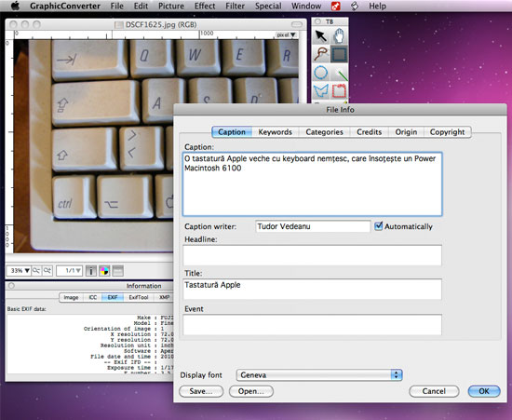Switch to the Keywords tab
Screen dimensions: 512x420
tap(275, 132)
